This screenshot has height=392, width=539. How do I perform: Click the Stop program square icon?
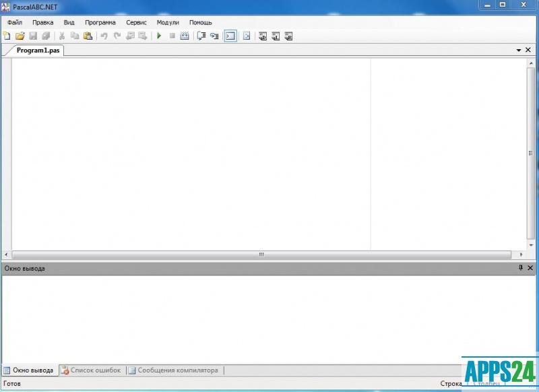point(172,36)
